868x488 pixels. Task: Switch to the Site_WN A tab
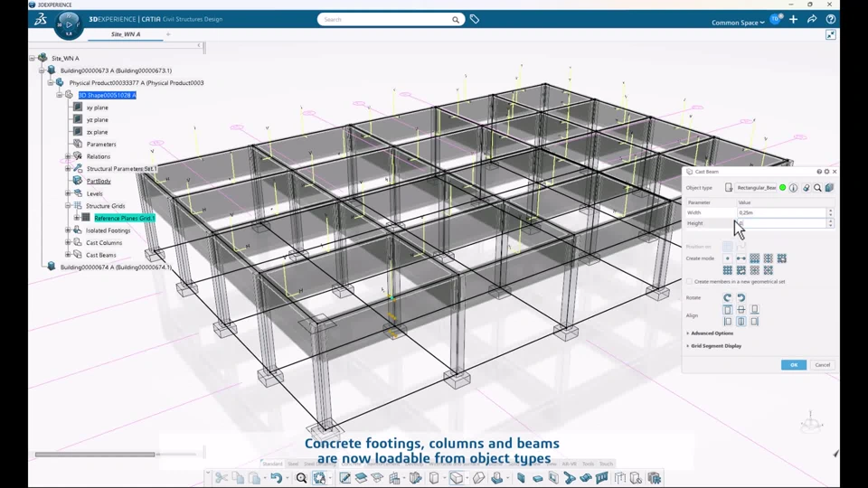coord(126,34)
